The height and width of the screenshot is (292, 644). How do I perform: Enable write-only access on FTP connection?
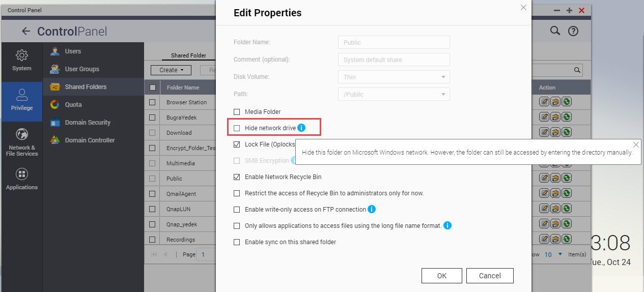tap(237, 210)
